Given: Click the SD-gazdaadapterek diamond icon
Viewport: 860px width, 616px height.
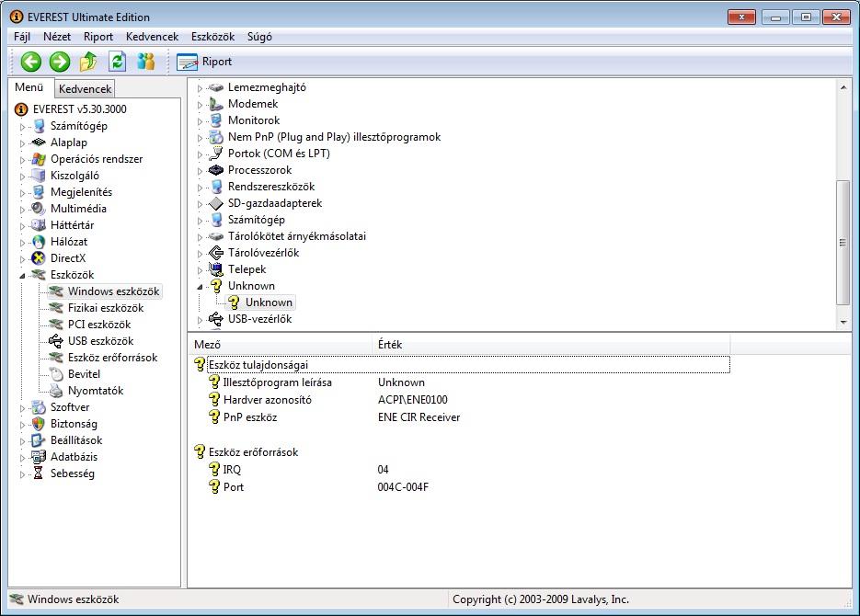Looking at the screenshot, I should tap(216, 203).
